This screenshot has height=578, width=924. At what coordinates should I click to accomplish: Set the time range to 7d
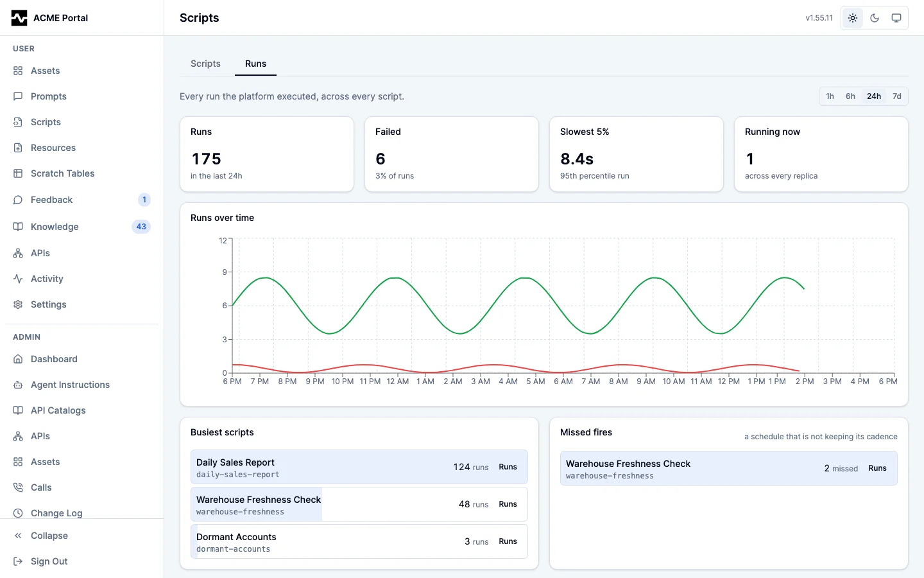(x=897, y=96)
